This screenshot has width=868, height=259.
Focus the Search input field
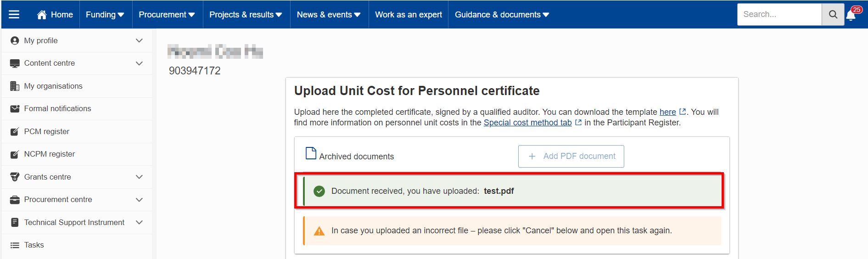(779, 14)
